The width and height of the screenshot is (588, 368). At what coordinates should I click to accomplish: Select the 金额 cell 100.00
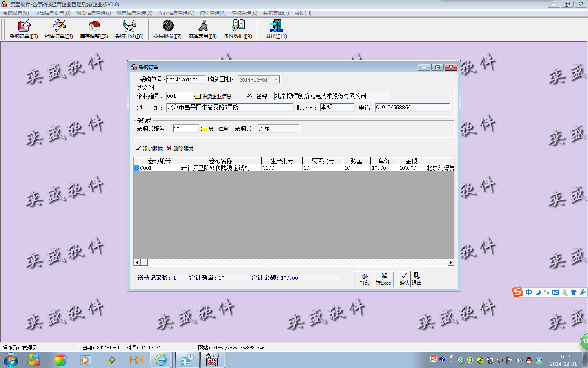412,168
